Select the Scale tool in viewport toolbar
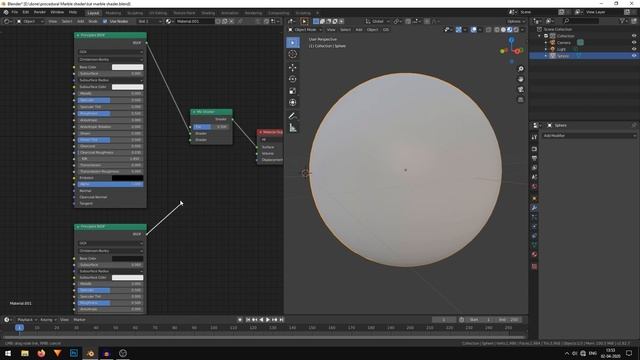 click(293, 91)
